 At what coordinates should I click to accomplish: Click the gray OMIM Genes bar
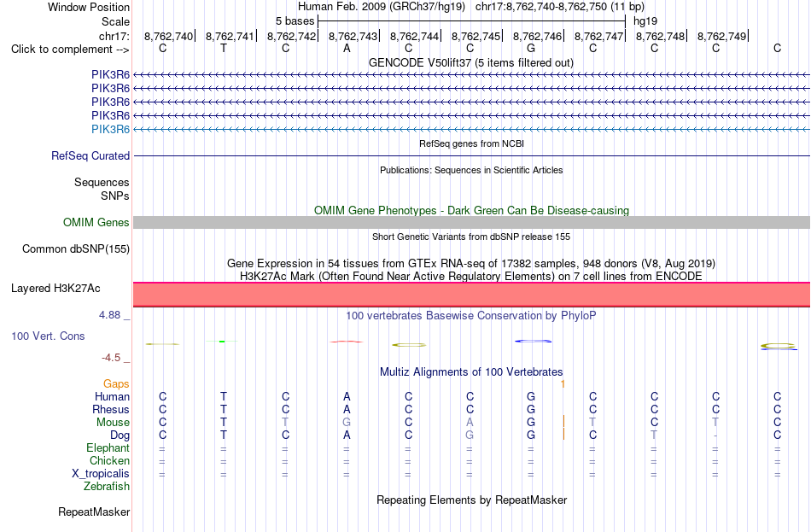tap(471, 223)
